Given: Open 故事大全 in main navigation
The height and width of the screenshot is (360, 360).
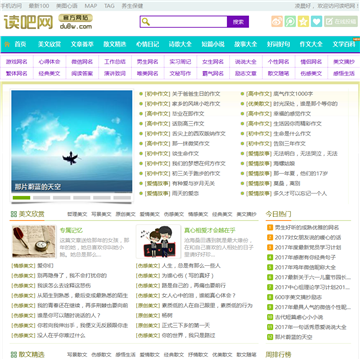Looking at the screenshot, I should coord(246,44).
